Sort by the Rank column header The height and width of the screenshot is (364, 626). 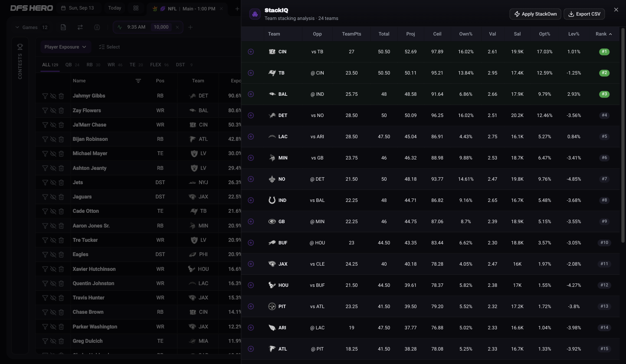pos(603,34)
